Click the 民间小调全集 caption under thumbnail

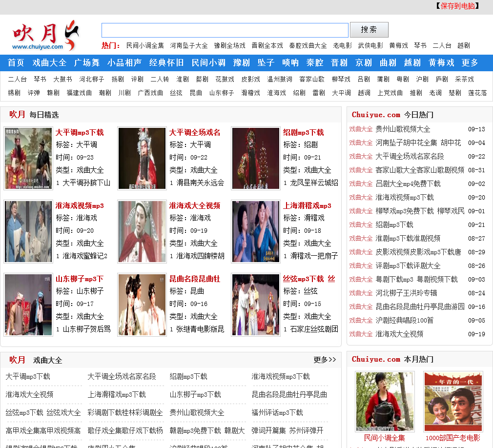[x=385, y=438]
